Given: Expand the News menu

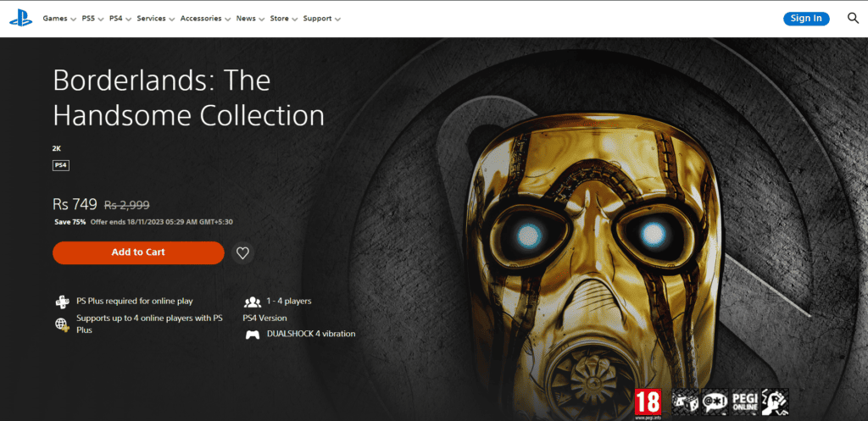Looking at the screenshot, I should coord(250,19).
